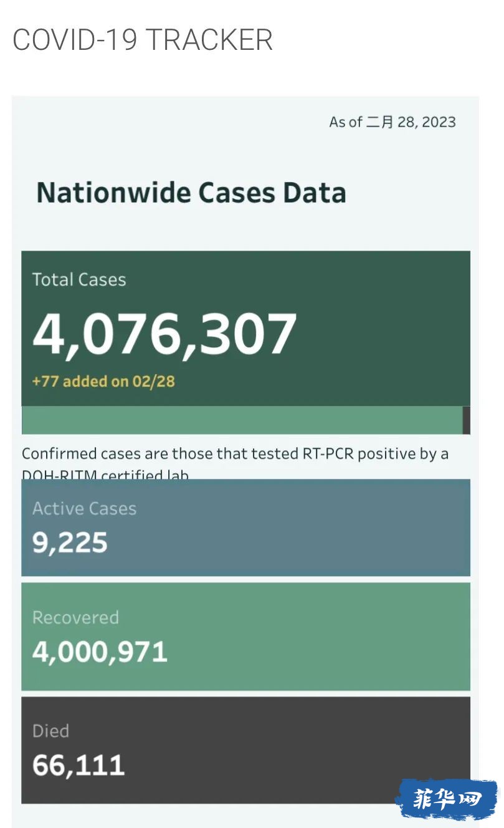Open the Active Cases tile
This screenshot has width=504, height=828.
pyautogui.click(x=245, y=527)
